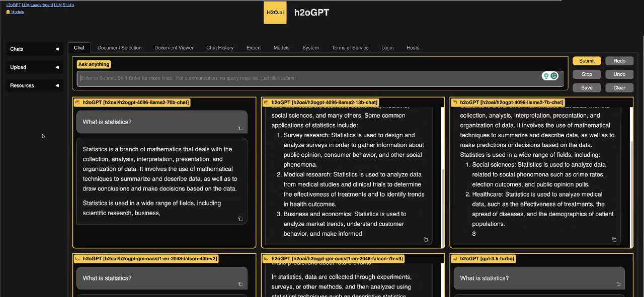Screen dimensions: 644x297
Task: Copy the 'What is statistics?' prompt text
Action: (x=240, y=128)
